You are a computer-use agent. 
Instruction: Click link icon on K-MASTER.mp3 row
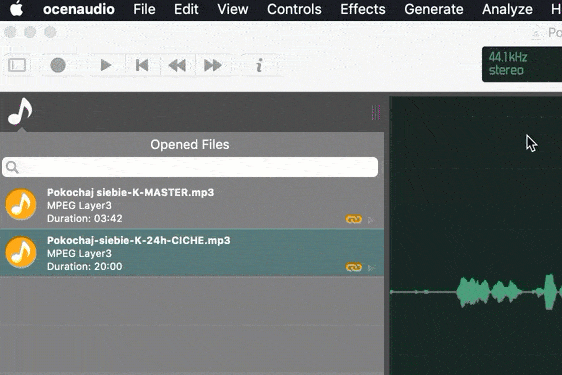click(x=353, y=219)
